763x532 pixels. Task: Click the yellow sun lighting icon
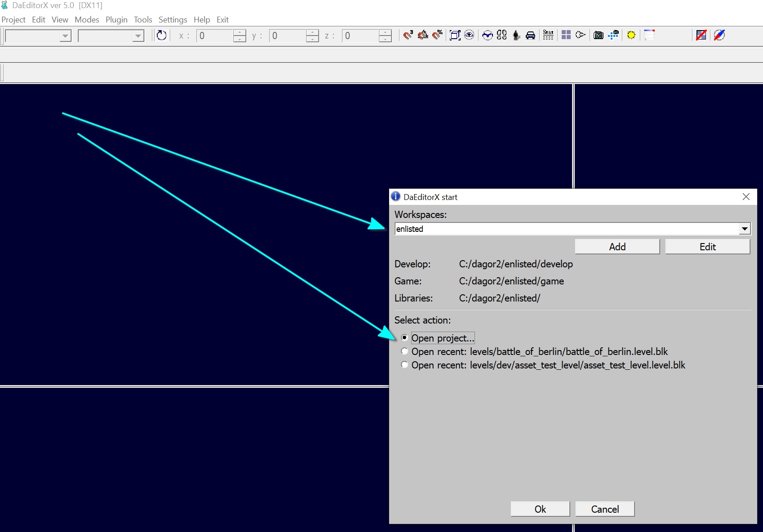click(631, 35)
